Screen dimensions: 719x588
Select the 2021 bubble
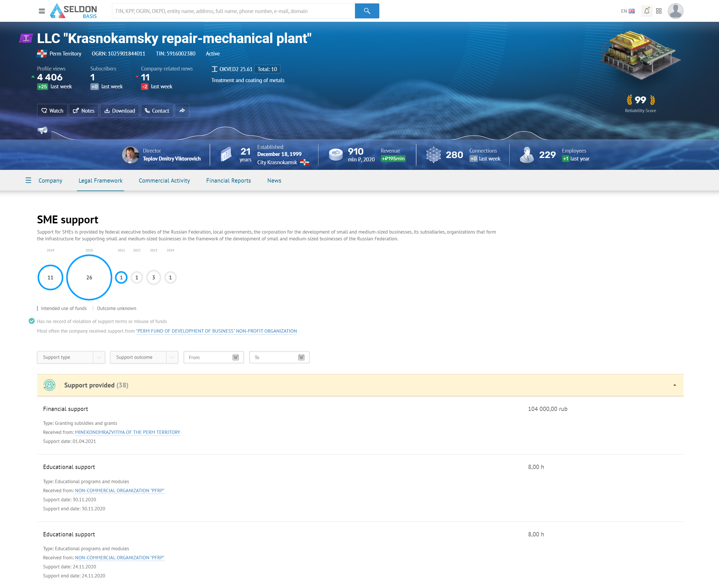pos(121,277)
